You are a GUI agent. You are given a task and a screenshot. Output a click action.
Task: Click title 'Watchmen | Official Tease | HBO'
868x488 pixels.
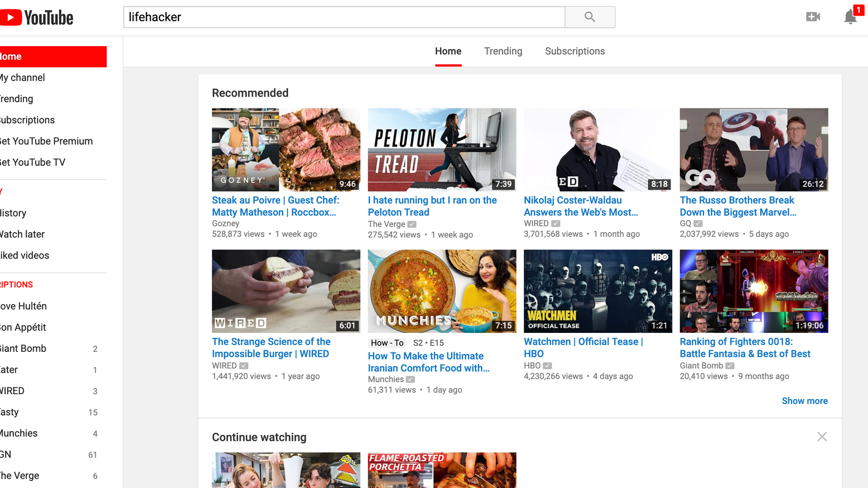(x=584, y=348)
